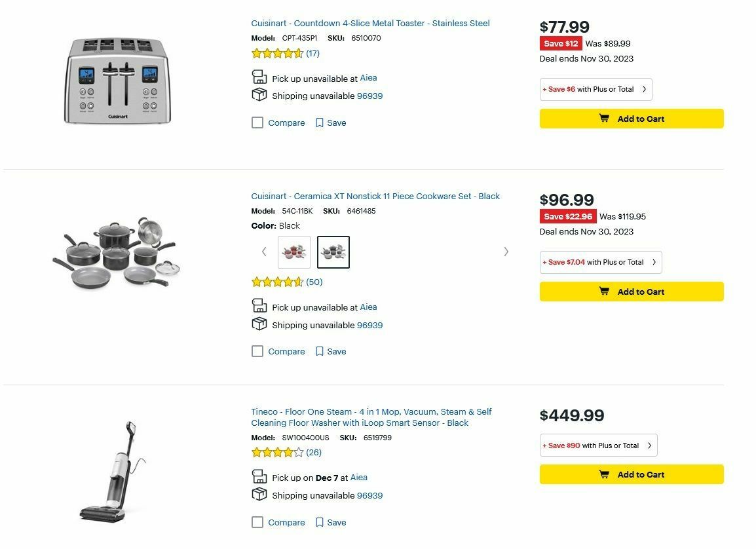Click the Save bookmark icon under the cookware set
The image size is (756, 549).
click(320, 351)
